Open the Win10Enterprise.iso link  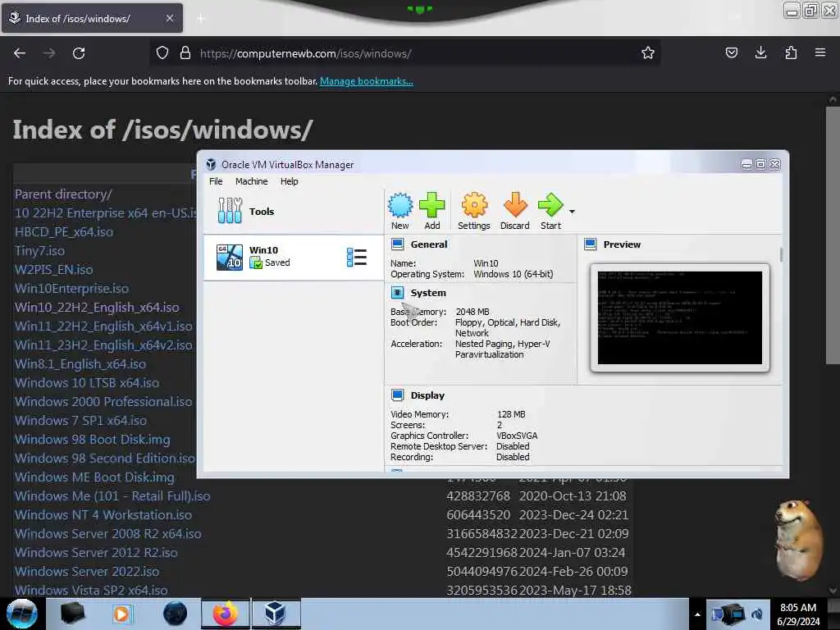click(x=72, y=288)
